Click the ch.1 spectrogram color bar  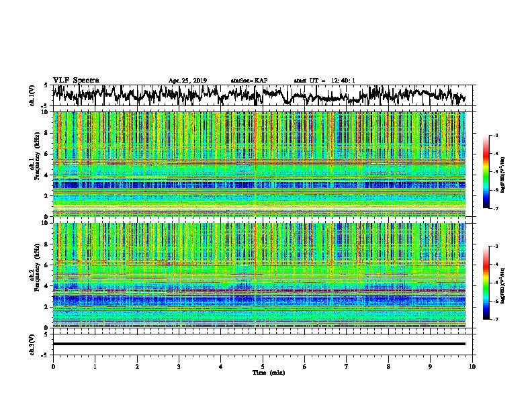pyautogui.click(x=486, y=172)
